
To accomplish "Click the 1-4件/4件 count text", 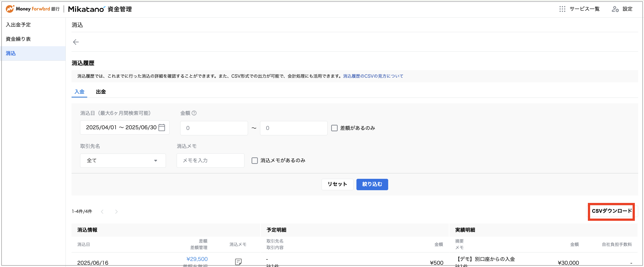I will click(x=82, y=211).
